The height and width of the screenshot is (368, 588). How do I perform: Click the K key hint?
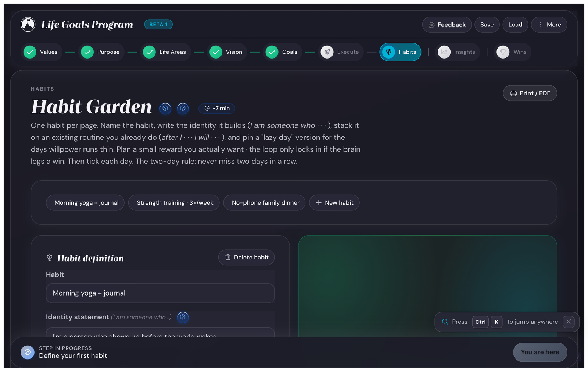point(496,322)
